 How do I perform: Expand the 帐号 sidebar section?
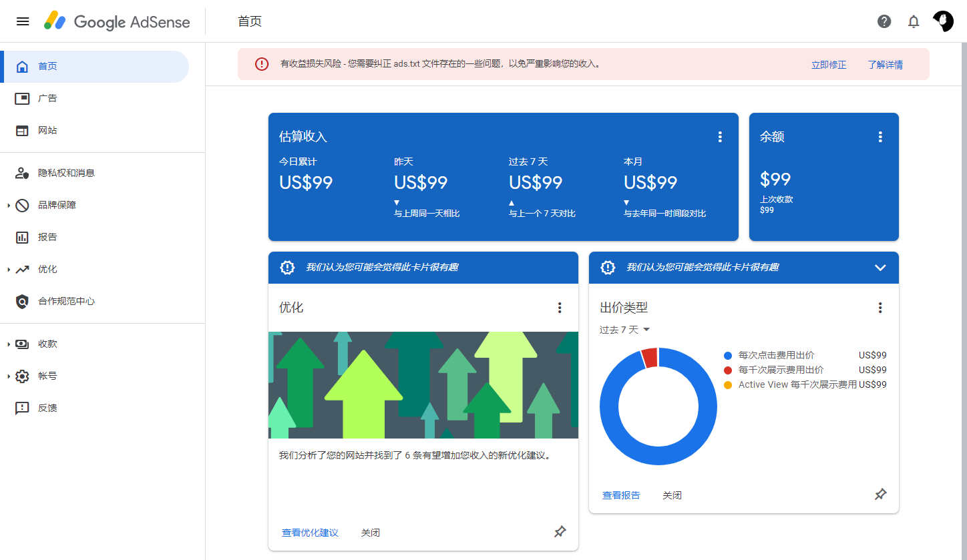pos(47,375)
